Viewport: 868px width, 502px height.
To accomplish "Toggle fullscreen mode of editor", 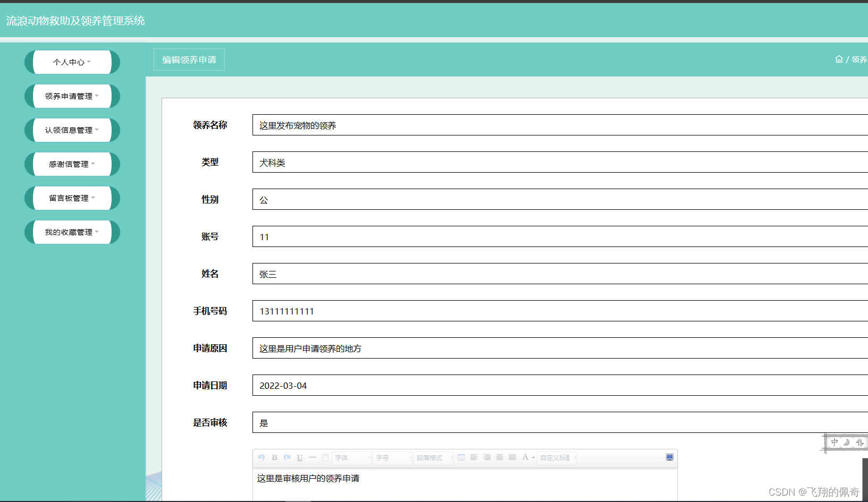I will [670, 457].
